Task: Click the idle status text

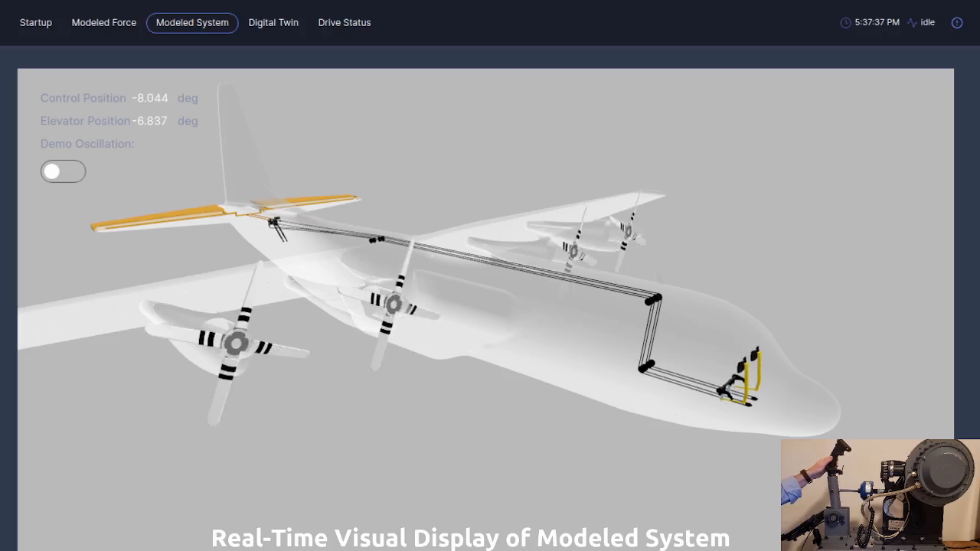Action: (927, 23)
